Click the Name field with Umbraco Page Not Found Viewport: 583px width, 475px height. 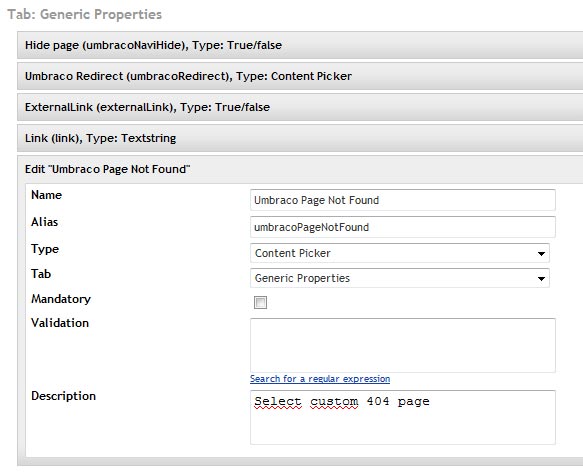coord(403,200)
